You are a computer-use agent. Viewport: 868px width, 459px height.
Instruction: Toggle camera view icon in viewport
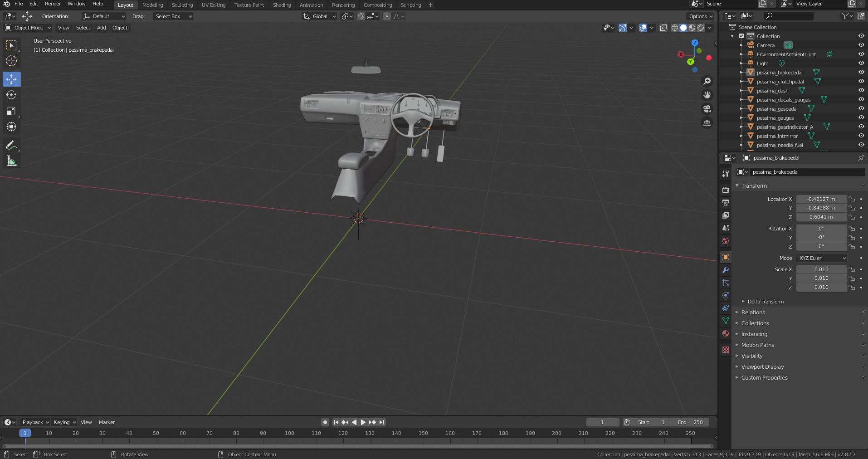(707, 109)
